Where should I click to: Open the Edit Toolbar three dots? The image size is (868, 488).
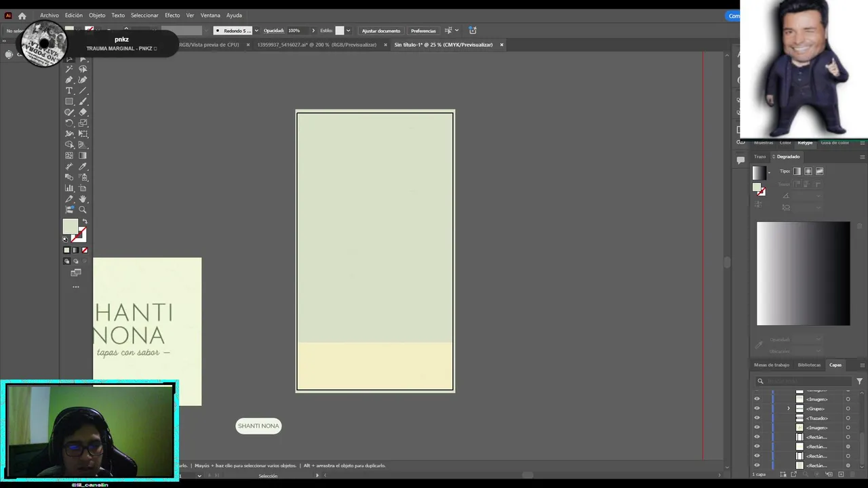coord(76,287)
